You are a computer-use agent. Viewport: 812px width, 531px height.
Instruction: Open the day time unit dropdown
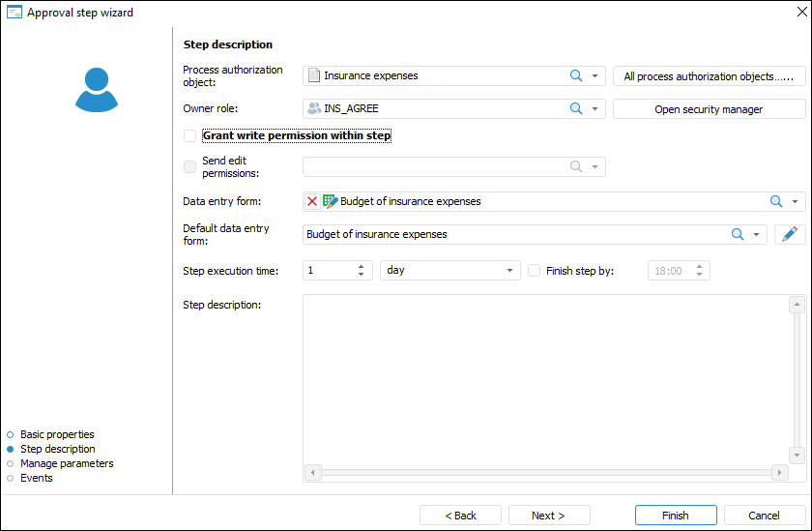tap(510, 271)
